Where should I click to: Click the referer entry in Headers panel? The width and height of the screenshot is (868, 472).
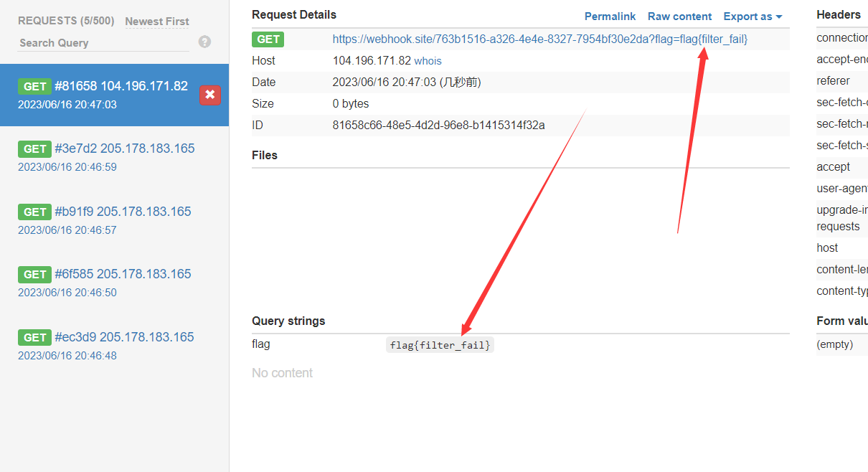click(x=834, y=80)
